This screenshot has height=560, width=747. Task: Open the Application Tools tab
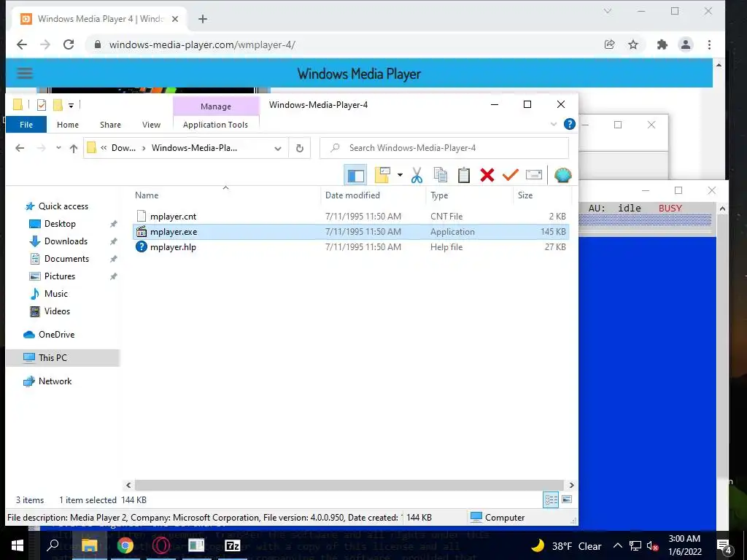[215, 125]
